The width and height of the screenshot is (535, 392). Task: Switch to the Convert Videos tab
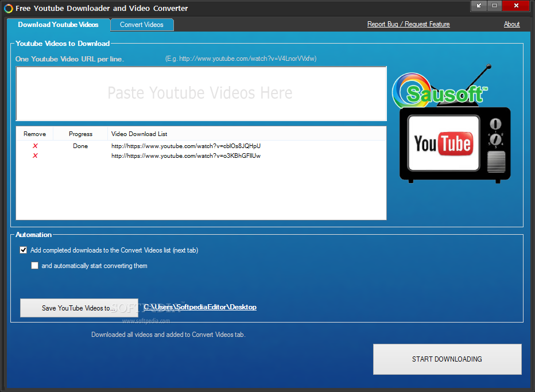142,25
